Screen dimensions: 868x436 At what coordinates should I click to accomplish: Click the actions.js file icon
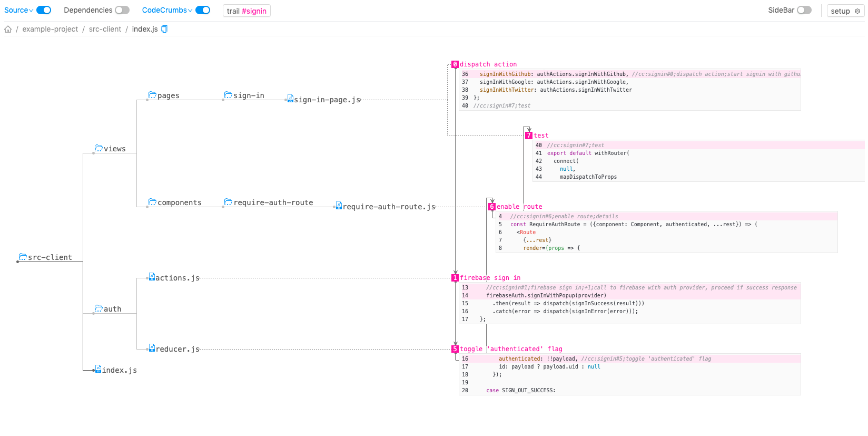(152, 277)
